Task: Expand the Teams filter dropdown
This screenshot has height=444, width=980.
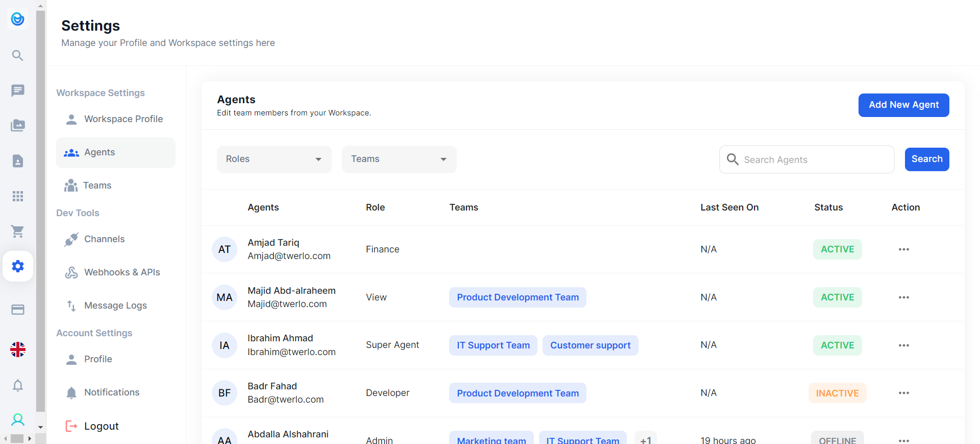Action: (399, 159)
